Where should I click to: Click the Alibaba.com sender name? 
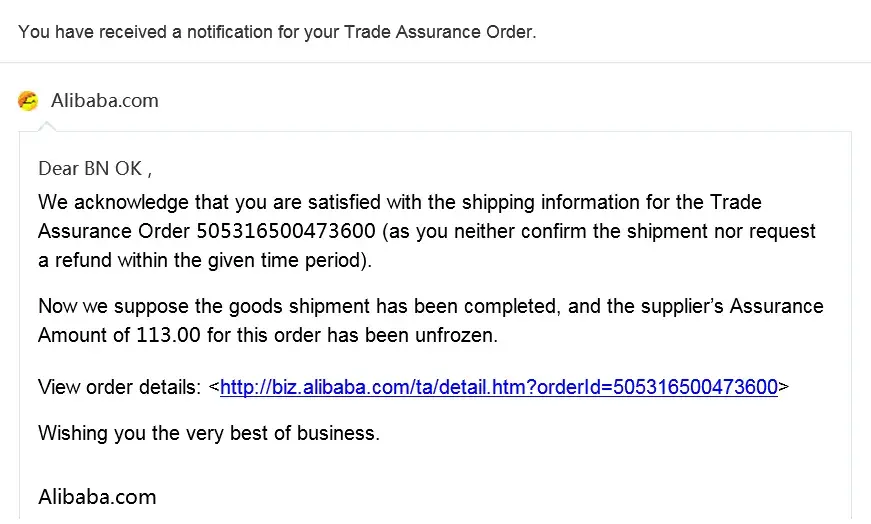(x=104, y=101)
